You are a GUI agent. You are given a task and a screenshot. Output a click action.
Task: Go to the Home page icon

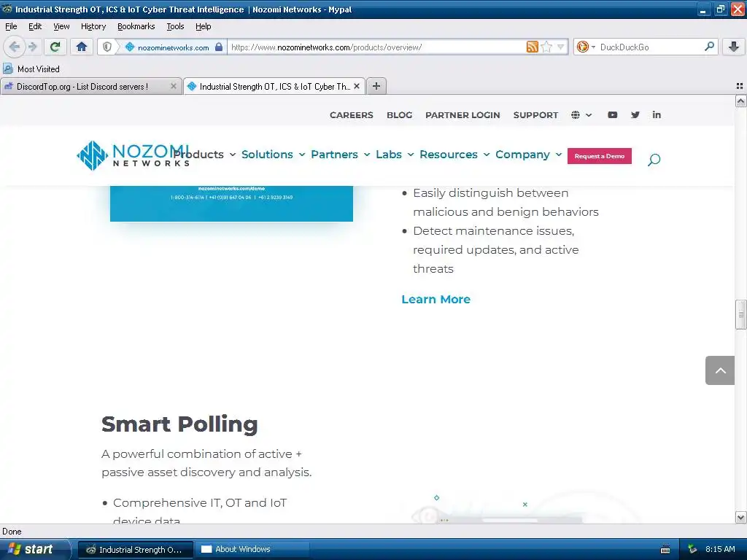coord(82,47)
